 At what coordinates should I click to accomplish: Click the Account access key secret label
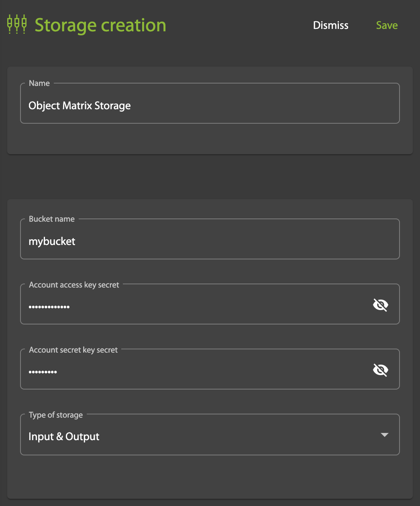(74, 285)
